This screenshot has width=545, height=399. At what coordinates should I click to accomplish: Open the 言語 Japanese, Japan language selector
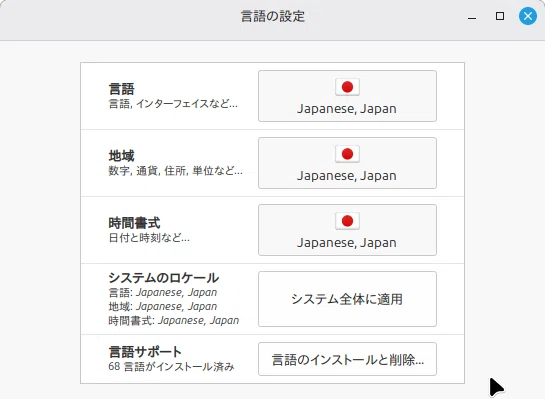(347, 96)
